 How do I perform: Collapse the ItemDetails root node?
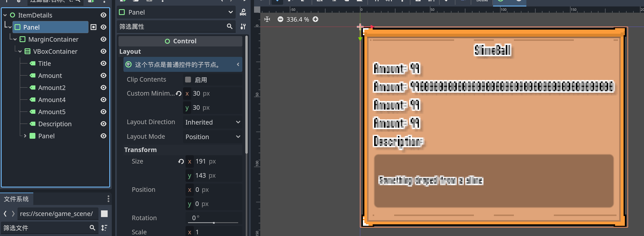coord(5,15)
